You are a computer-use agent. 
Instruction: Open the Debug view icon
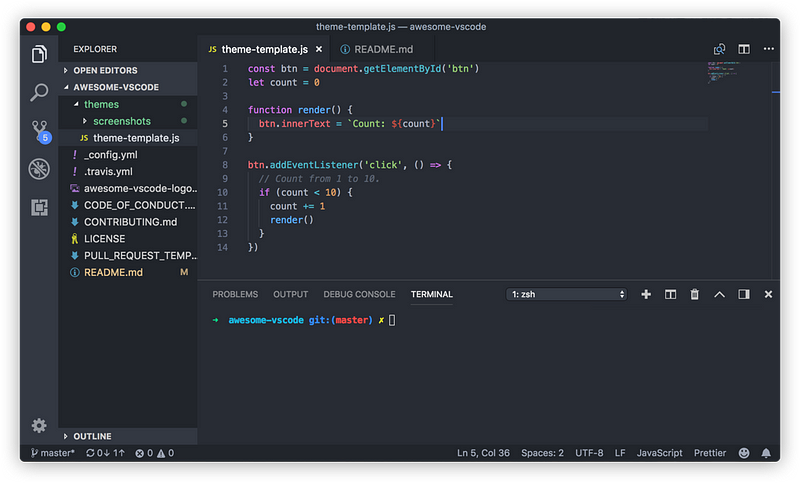[x=39, y=169]
